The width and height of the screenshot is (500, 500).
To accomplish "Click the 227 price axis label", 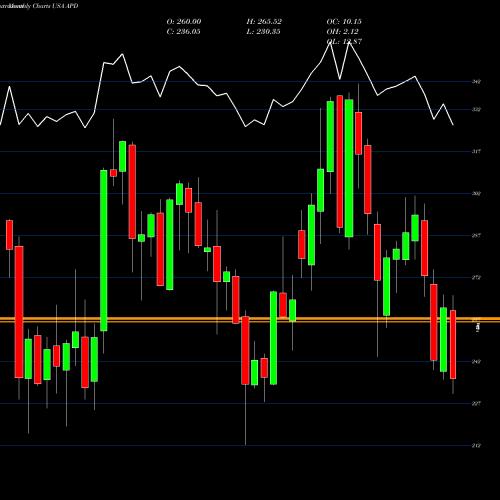I will 476,403.
